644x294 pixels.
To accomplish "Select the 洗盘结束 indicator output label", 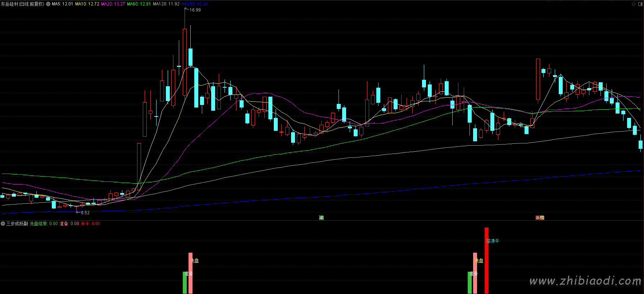I will [44, 224].
